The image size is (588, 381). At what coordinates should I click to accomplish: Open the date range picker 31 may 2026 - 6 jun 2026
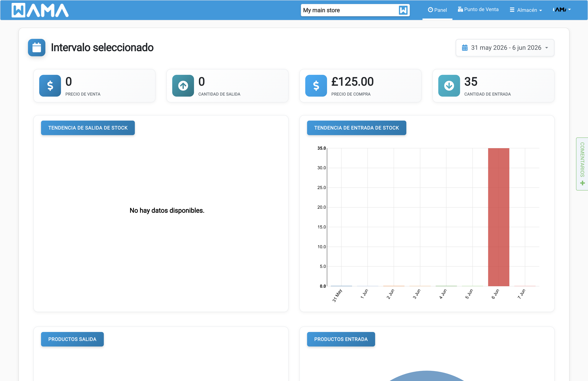click(x=505, y=47)
